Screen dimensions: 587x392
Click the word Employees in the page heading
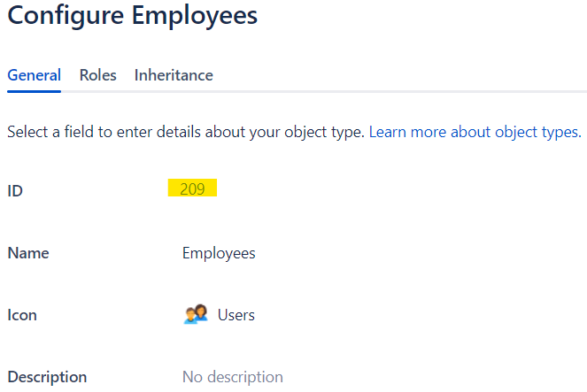coord(195,17)
